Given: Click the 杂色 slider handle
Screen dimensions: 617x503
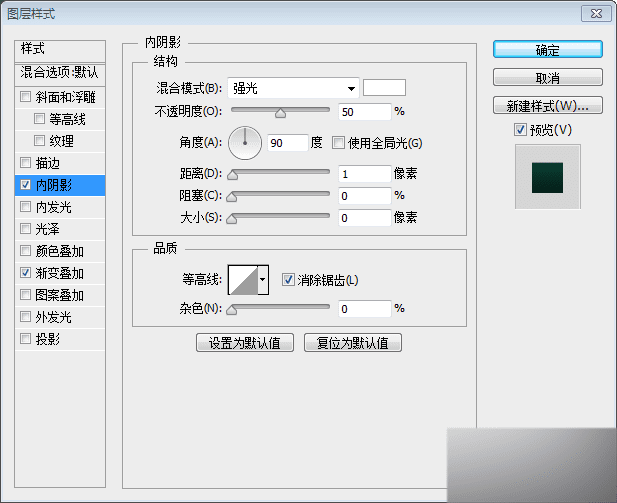Looking at the screenshot, I should click(232, 310).
